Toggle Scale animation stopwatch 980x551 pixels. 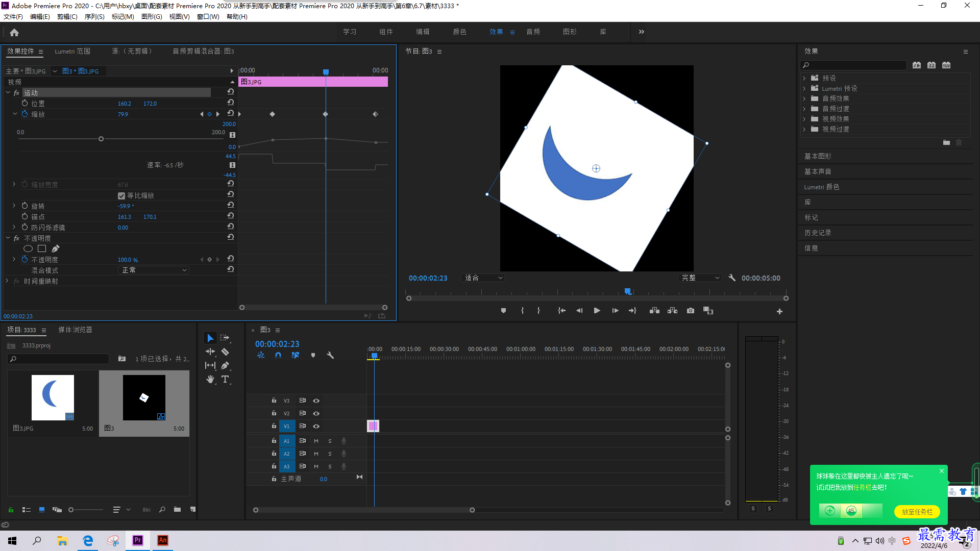tap(24, 114)
